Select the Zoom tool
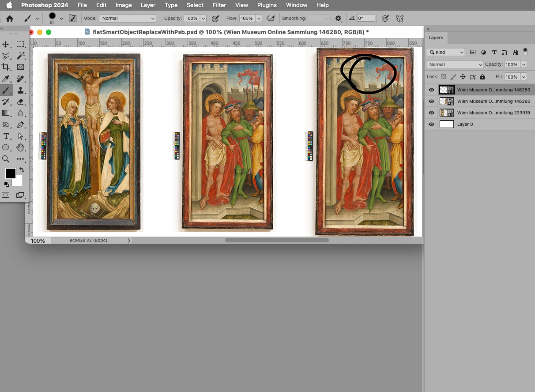 click(6, 159)
